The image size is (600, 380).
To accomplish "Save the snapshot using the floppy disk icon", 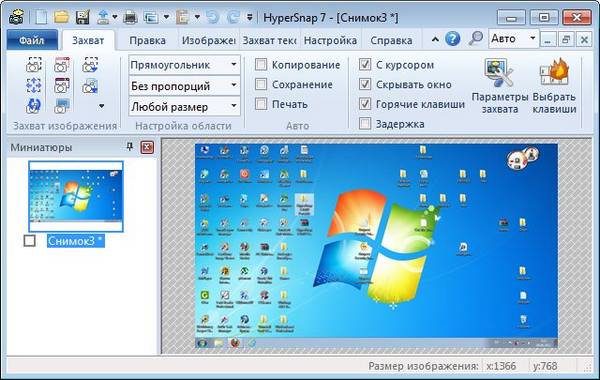I will (83, 17).
